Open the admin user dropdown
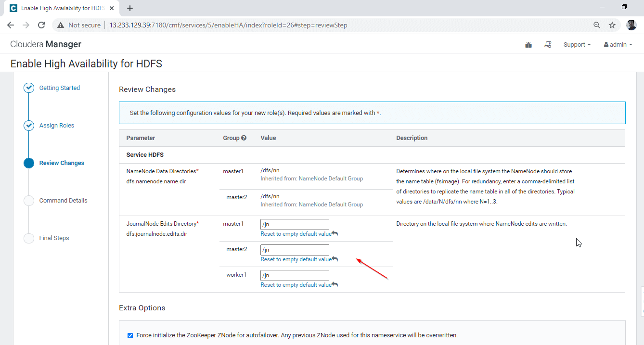 click(x=618, y=45)
